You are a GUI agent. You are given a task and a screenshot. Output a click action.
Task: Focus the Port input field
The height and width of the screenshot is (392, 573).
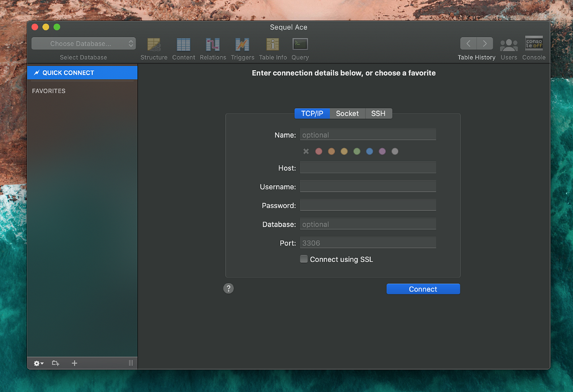pyautogui.click(x=368, y=243)
